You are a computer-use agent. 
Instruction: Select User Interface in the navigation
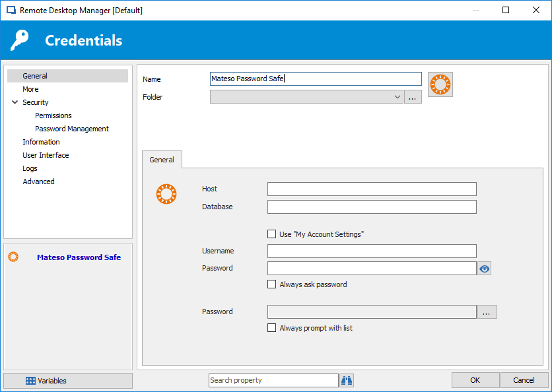click(x=46, y=155)
